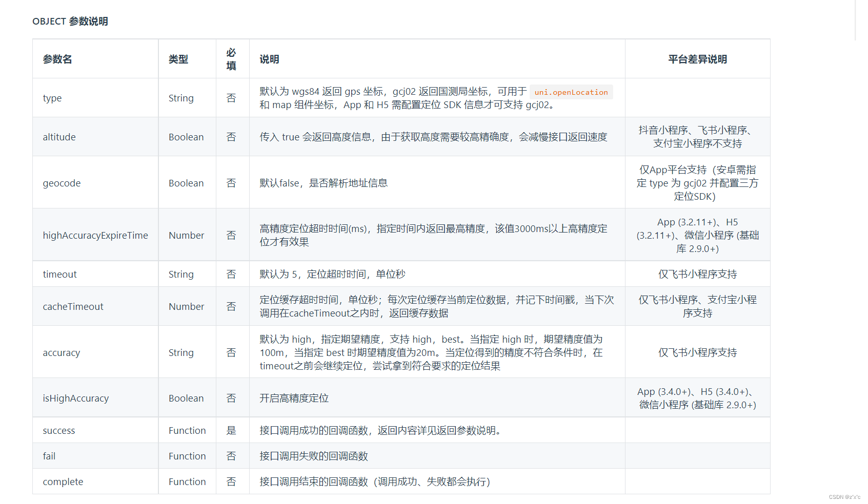
Task: Click the description '接口调用失败的回调函数'
Action: (314, 456)
